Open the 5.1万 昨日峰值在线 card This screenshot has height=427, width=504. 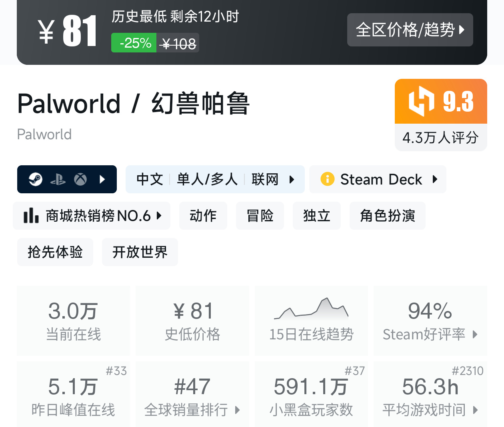click(74, 394)
